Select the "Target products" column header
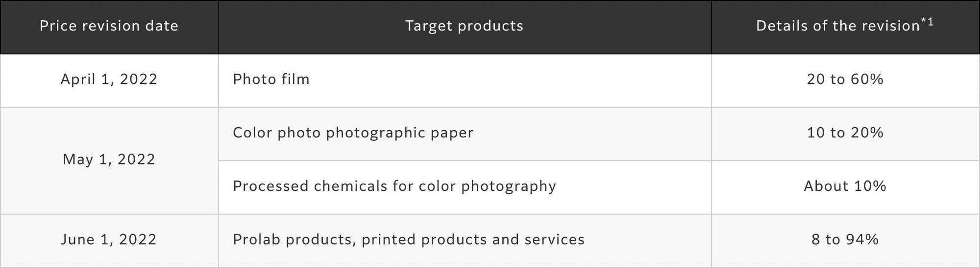The height and width of the screenshot is (268, 980). (464, 26)
